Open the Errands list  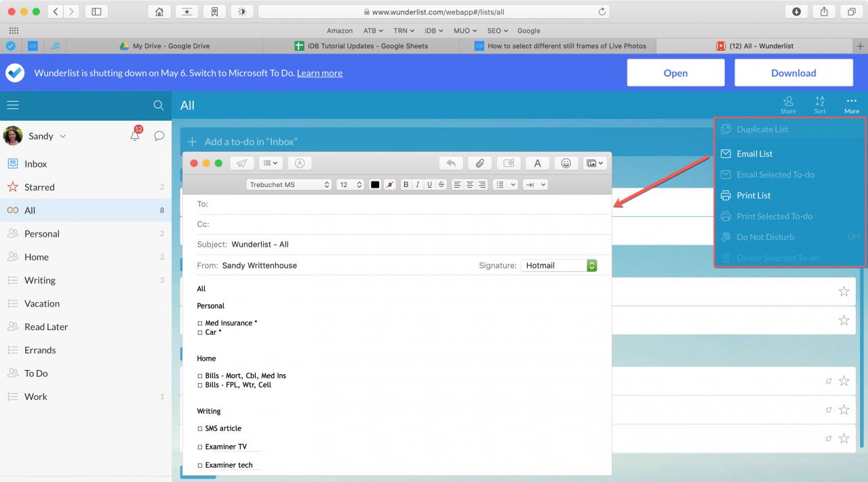[85, 350]
